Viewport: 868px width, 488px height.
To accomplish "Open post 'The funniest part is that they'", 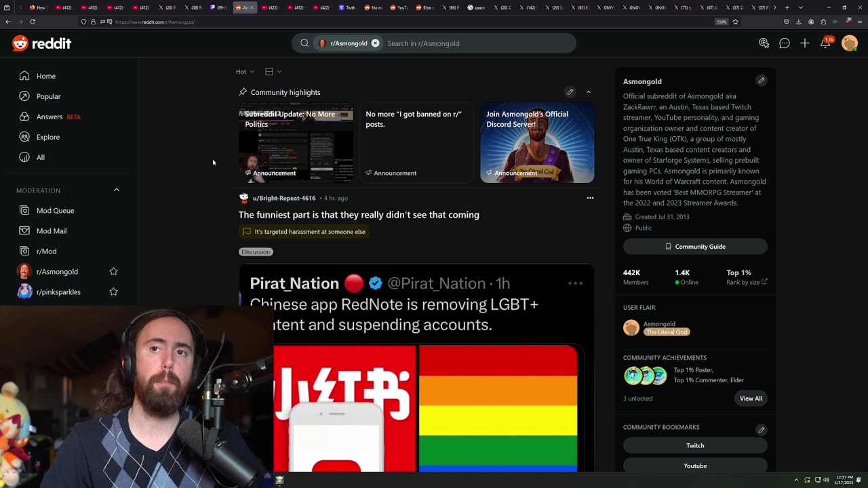I will coord(359,215).
